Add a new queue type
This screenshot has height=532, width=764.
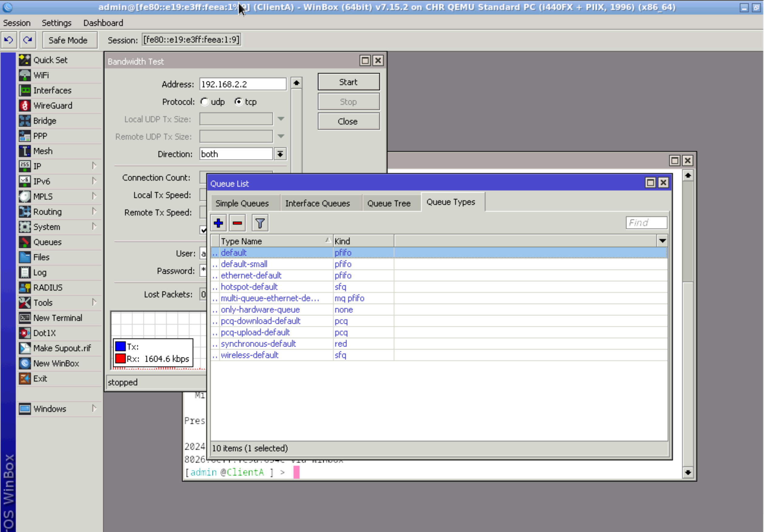point(218,223)
